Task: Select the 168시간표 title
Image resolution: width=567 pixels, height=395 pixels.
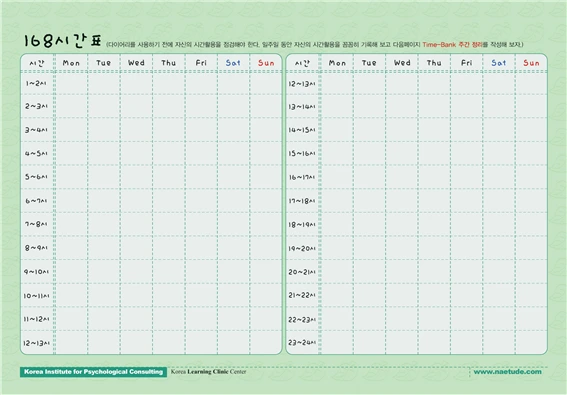Action: tap(62, 41)
